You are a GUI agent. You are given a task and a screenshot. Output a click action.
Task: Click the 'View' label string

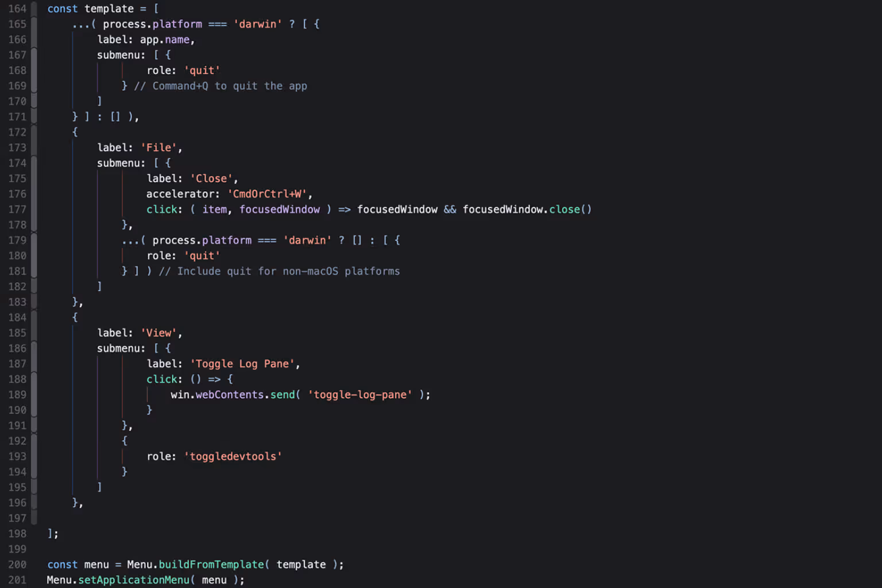pyautogui.click(x=158, y=333)
